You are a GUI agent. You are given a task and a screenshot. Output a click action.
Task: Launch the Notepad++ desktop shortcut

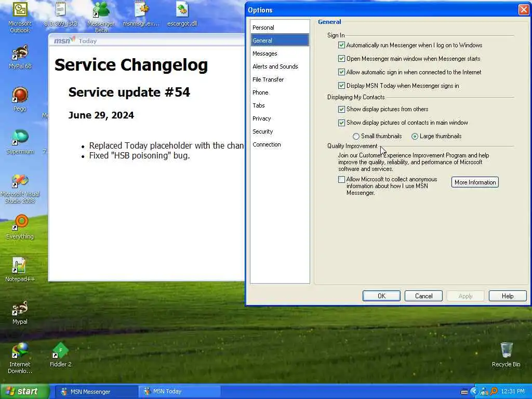pos(20,270)
